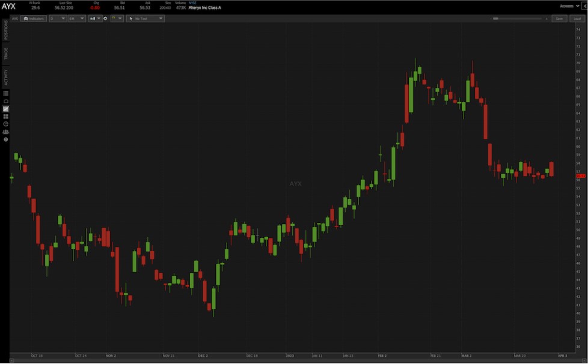The image size is (588, 364).
Task: Click the Indicators button
Action: (34, 19)
